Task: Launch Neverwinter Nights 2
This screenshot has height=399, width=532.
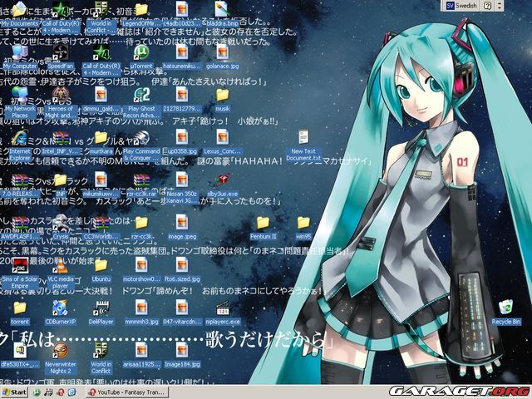Action: (61, 352)
